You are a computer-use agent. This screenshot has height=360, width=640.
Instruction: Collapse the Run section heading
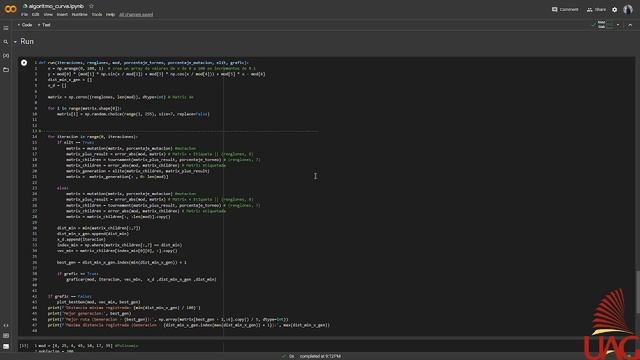pos(15,42)
